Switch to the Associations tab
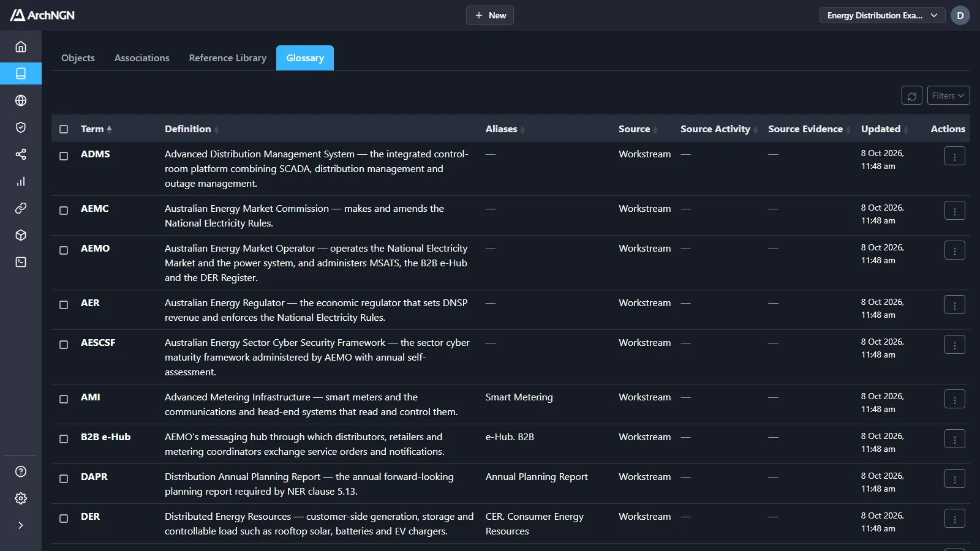Screen dimensions: 980x551 pos(142,58)
